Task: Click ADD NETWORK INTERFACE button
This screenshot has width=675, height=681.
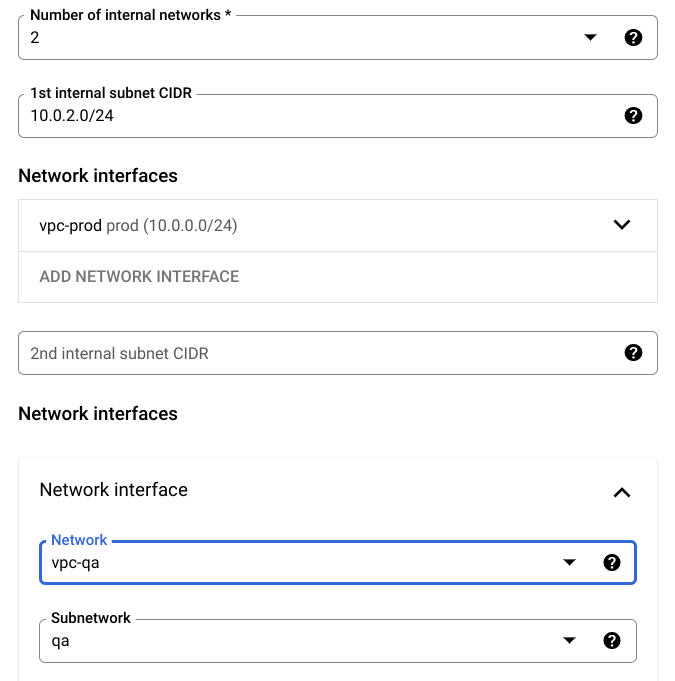Action: (x=139, y=277)
